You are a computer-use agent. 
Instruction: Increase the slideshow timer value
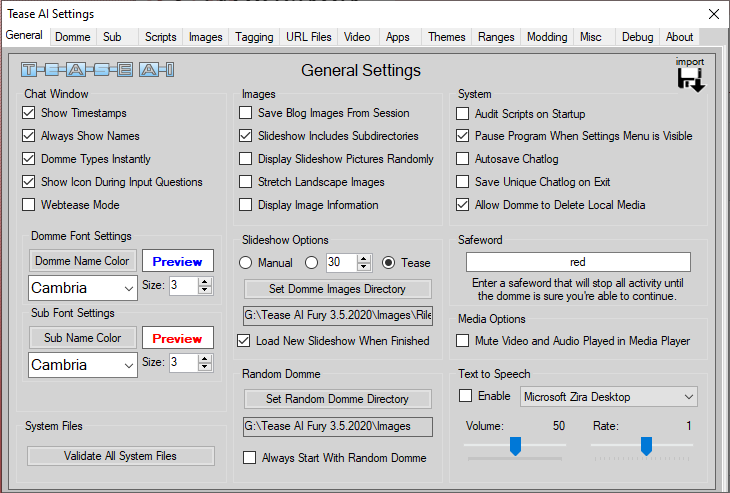click(x=364, y=259)
